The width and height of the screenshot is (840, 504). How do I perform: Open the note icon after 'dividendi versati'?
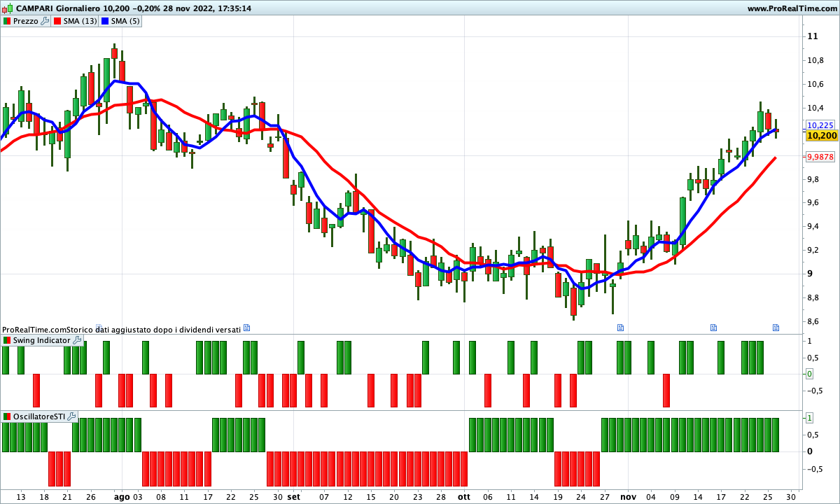(x=246, y=328)
